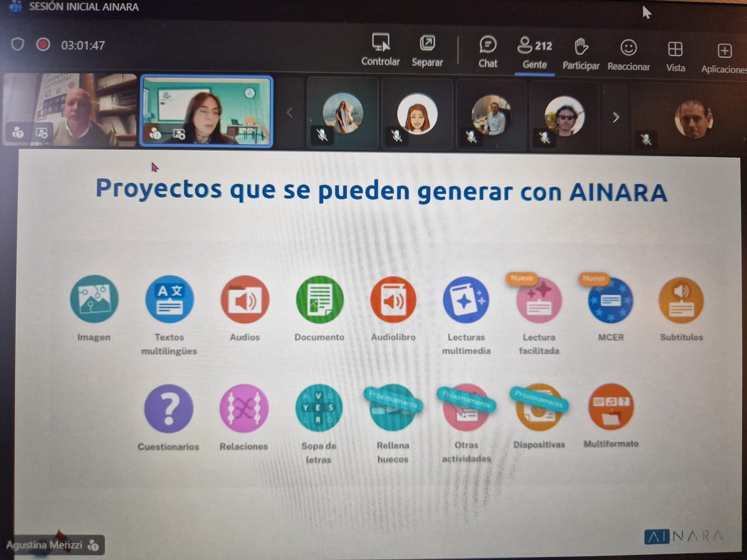The height and width of the screenshot is (560, 747).
Task: Open the Controlar screen control button
Action: (380, 51)
